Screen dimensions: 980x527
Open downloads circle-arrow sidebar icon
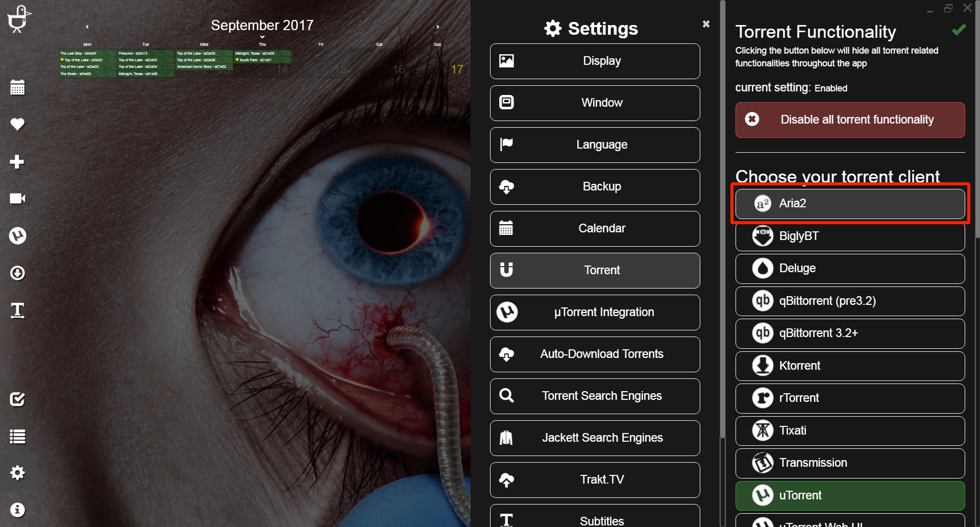tap(17, 273)
